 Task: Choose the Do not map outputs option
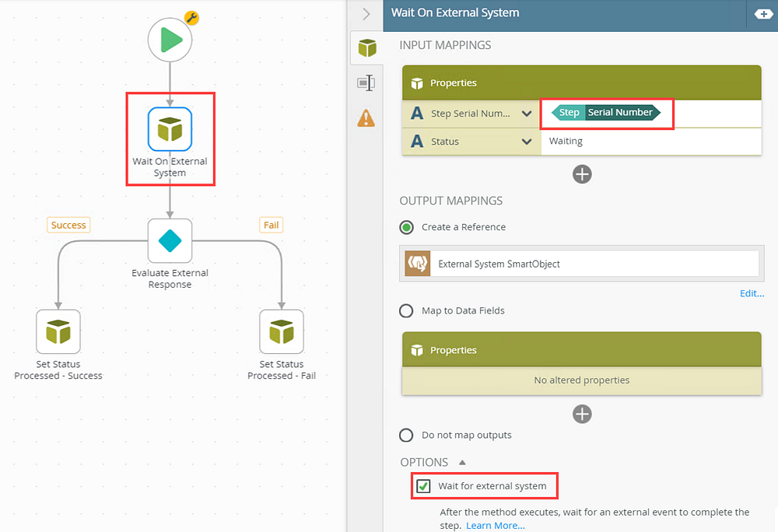406,436
